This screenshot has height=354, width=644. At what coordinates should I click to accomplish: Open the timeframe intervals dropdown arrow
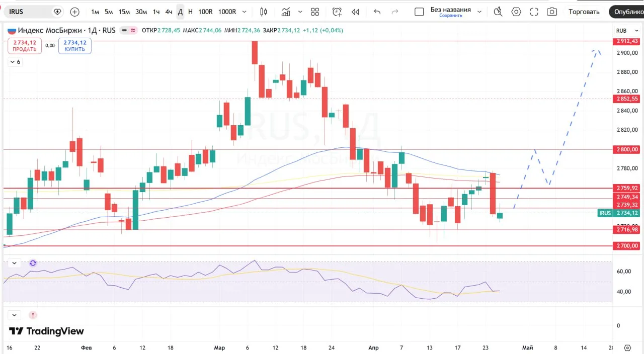(x=245, y=12)
